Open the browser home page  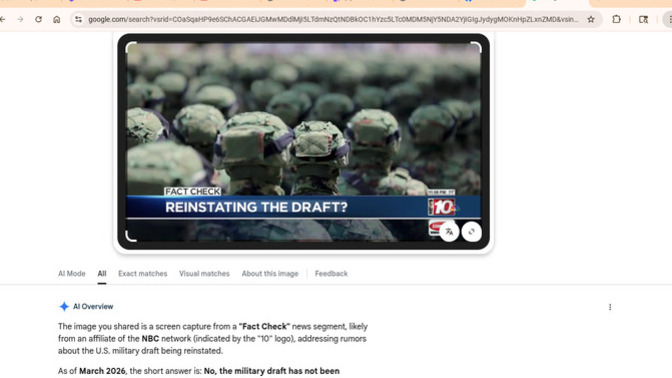click(x=57, y=19)
